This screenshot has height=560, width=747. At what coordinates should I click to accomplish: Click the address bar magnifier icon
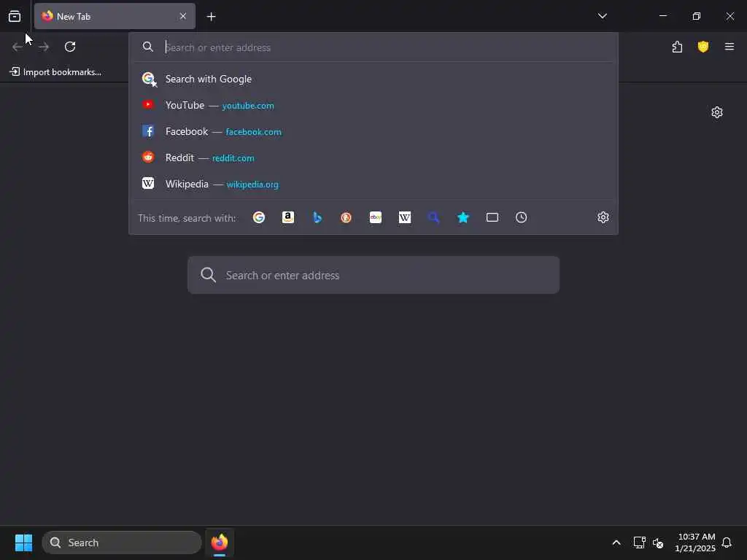tap(147, 47)
